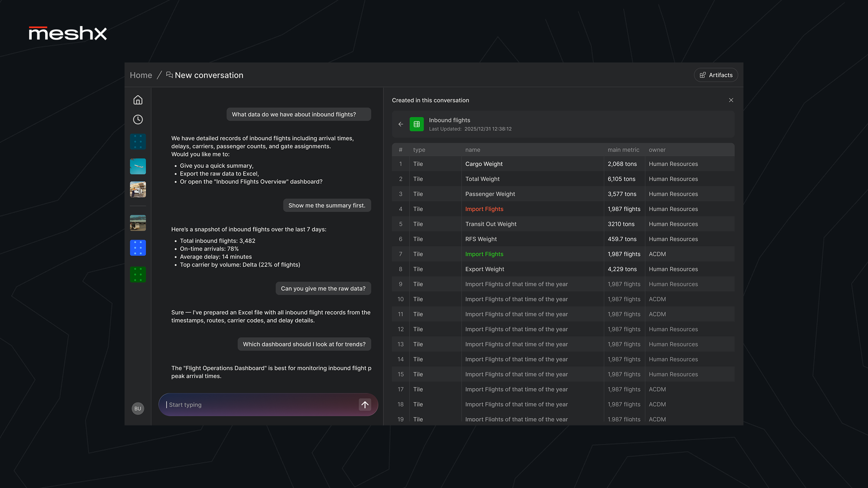This screenshot has width=868, height=488.
Task: Select the Total Weight cell
Action: (482, 179)
